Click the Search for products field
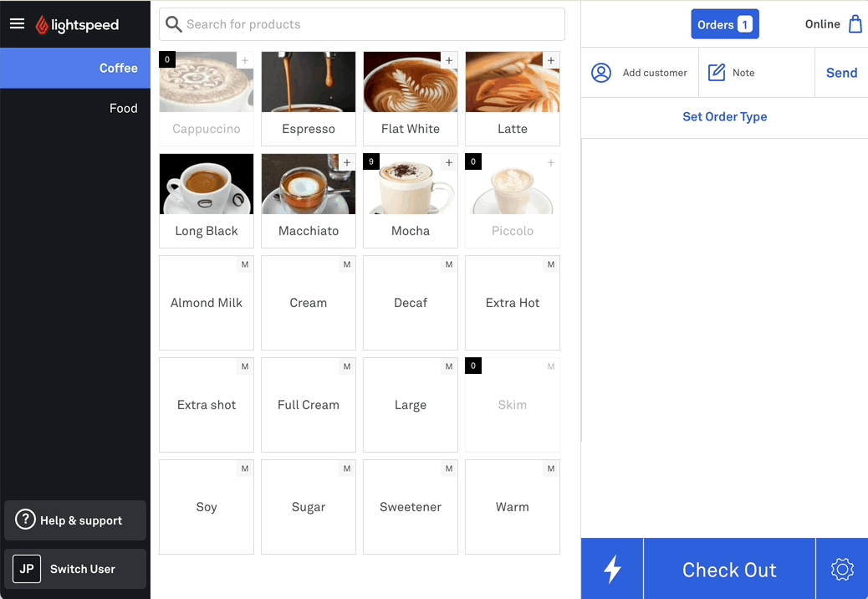868x599 pixels. click(362, 24)
